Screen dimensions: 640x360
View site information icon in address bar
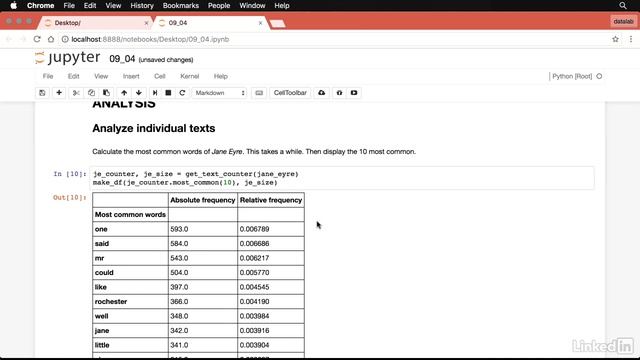(x=65, y=39)
